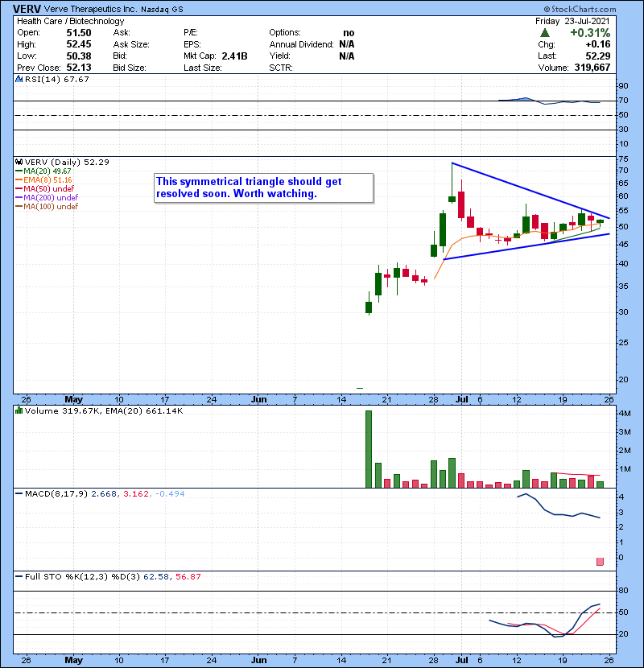This screenshot has height=668, width=644.
Task: Select the Low value 50.38
Action: pos(79,56)
